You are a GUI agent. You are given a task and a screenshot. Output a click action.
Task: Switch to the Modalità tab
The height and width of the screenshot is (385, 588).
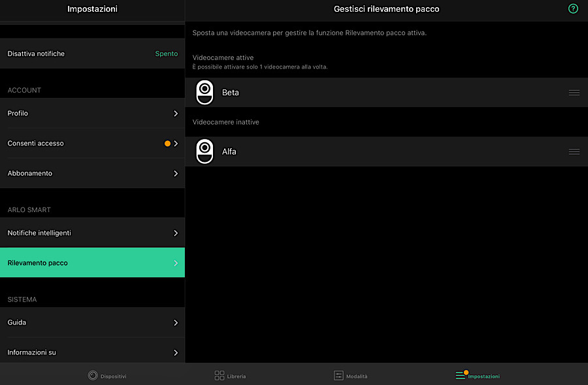pos(351,376)
